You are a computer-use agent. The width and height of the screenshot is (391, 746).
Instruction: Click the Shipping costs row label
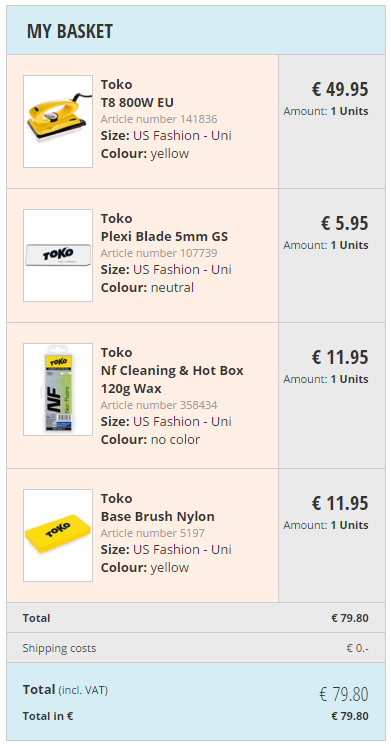click(x=59, y=648)
